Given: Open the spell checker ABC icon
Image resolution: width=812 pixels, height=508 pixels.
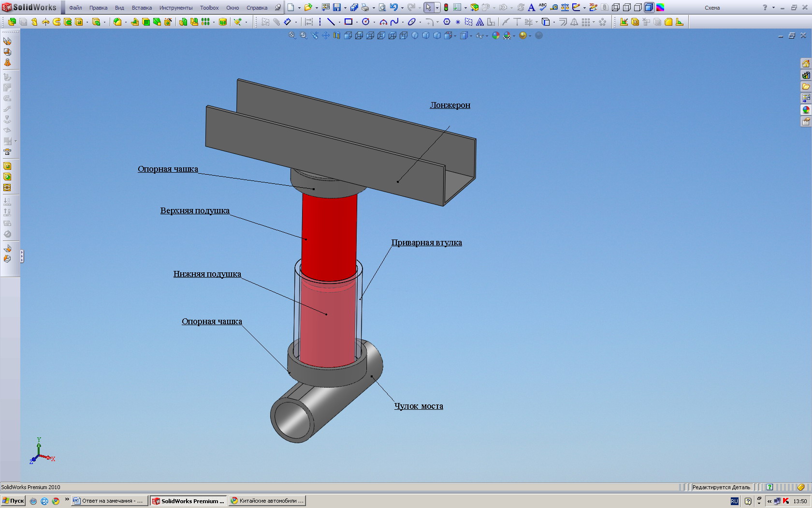Looking at the screenshot, I should coord(543,8).
